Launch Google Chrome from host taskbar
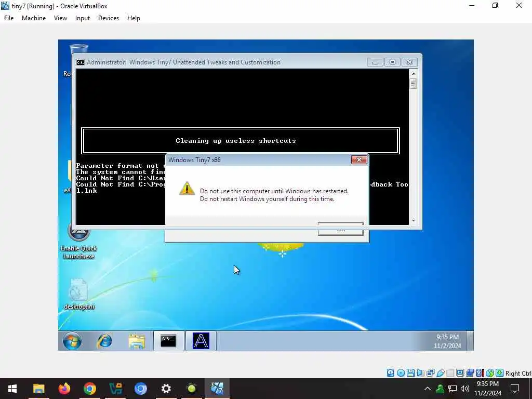Viewport: 532px width, 399px height. coord(89,389)
